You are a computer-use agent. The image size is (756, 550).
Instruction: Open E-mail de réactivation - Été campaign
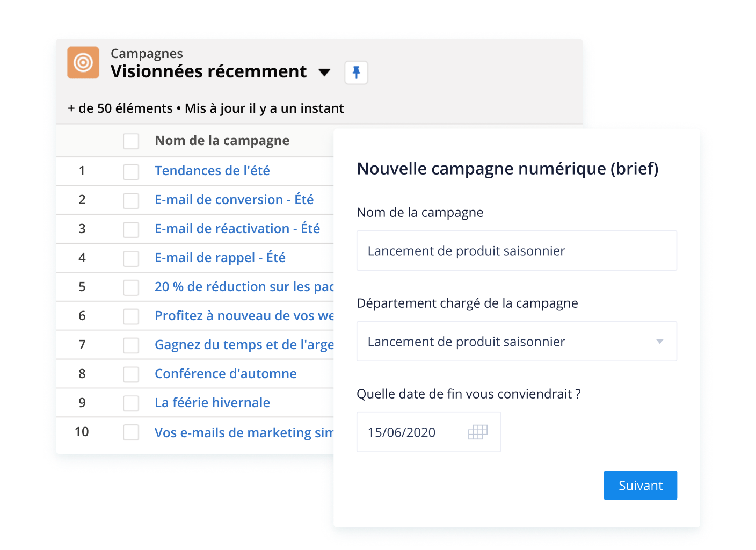coord(237,229)
